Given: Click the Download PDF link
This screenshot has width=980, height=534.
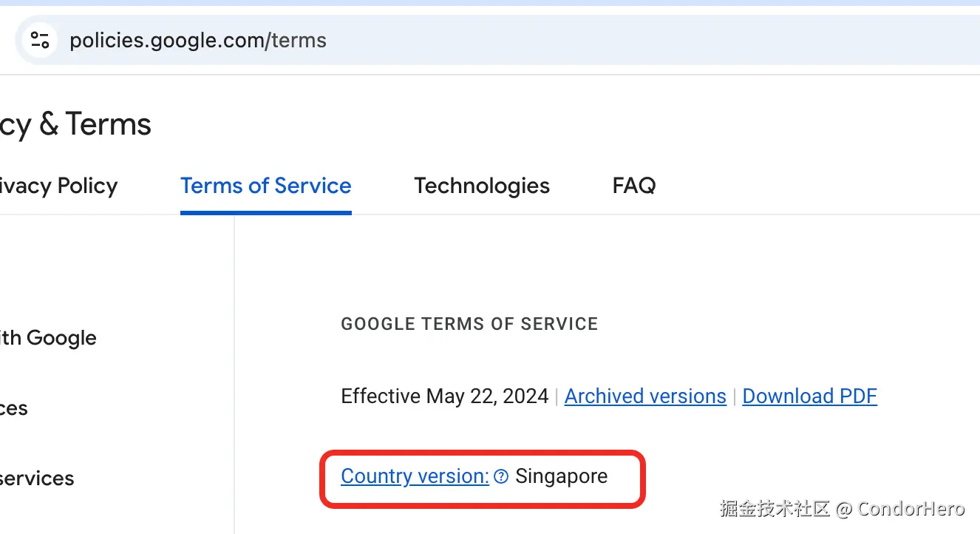Looking at the screenshot, I should [809, 396].
